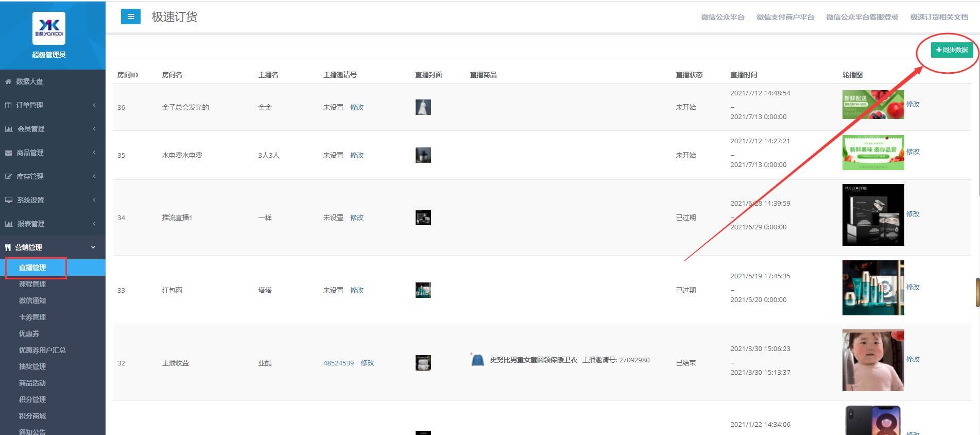
Task: Click the 已结束 status of room 32
Action: click(685, 363)
